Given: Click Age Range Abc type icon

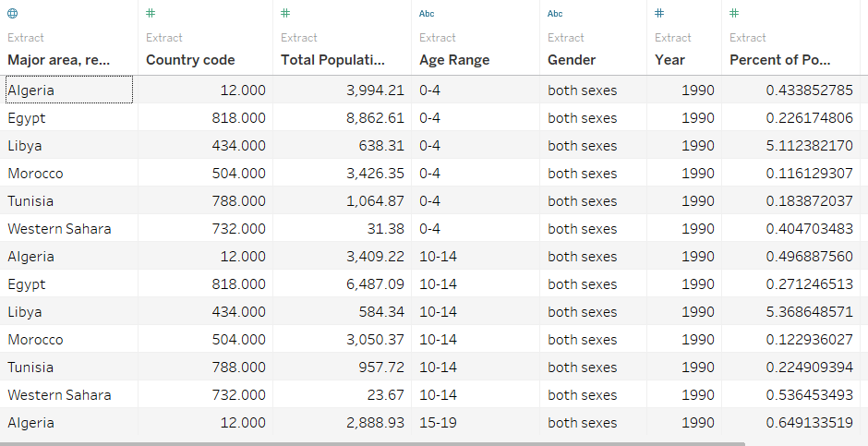Looking at the screenshot, I should (427, 14).
